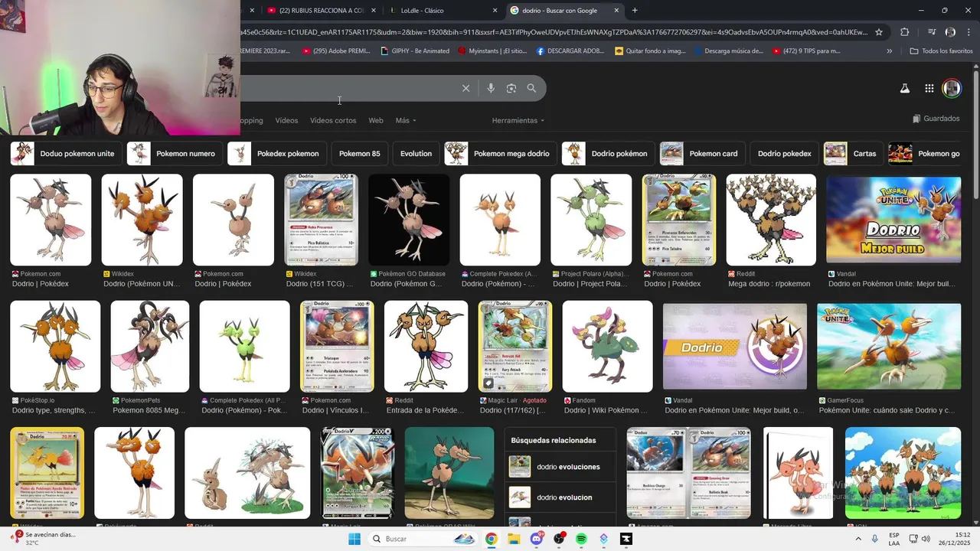Show more bookmarks with the chevron
Screen dimensions: 980x551
point(889,51)
